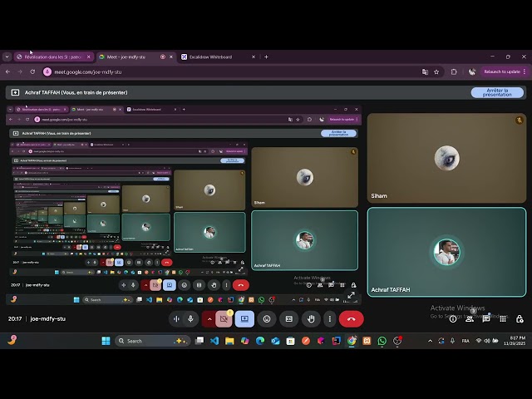Screen dimensions: 532x399
Task: Mute the microphone in Meet toolbar
Action: (190, 318)
